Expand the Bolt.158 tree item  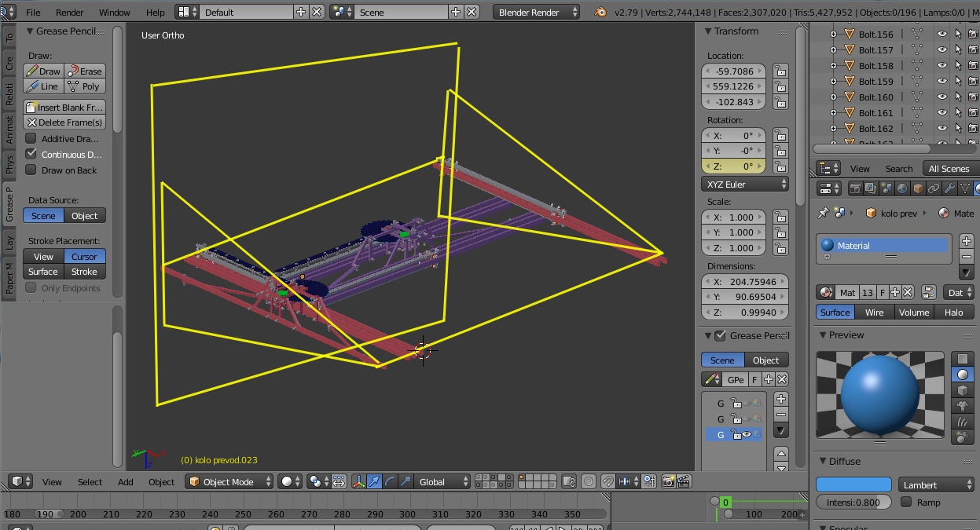tap(833, 65)
